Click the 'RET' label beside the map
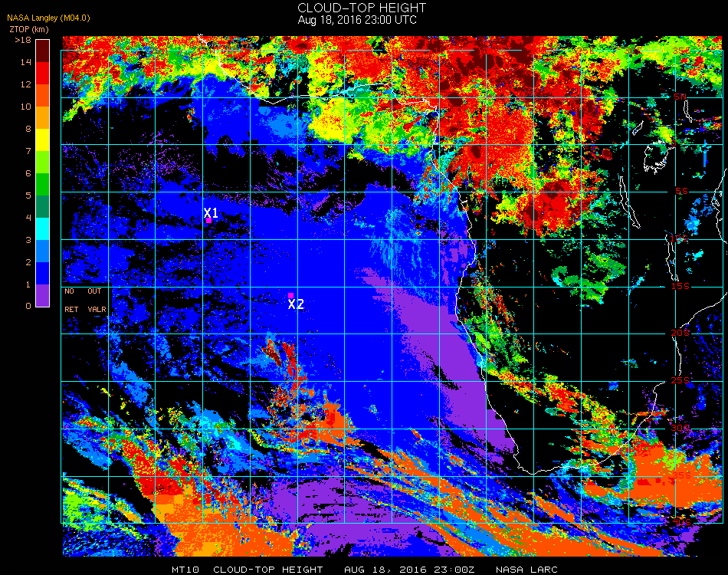Viewport: 728px width, 575px height. [71, 309]
